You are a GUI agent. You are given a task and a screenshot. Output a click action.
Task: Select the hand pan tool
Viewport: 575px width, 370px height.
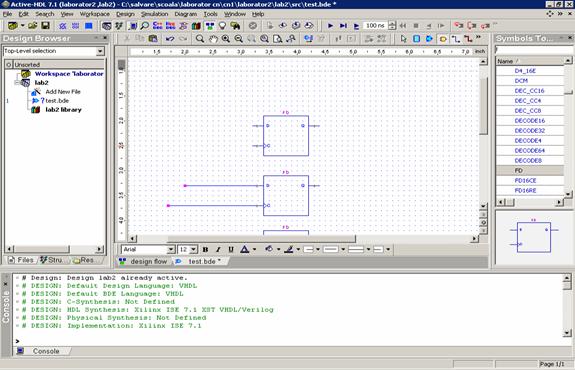point(213,39)
